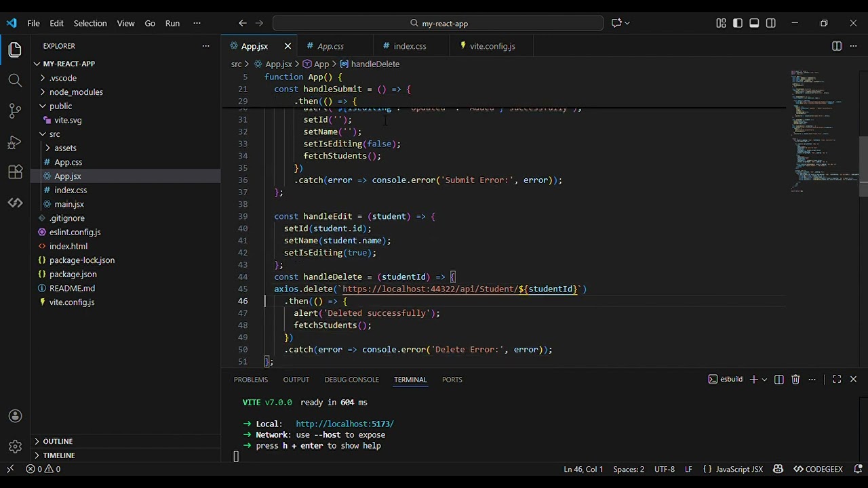868x488 pixels.
Task: Open the Search view in activity bar
Action: (15, 80)
